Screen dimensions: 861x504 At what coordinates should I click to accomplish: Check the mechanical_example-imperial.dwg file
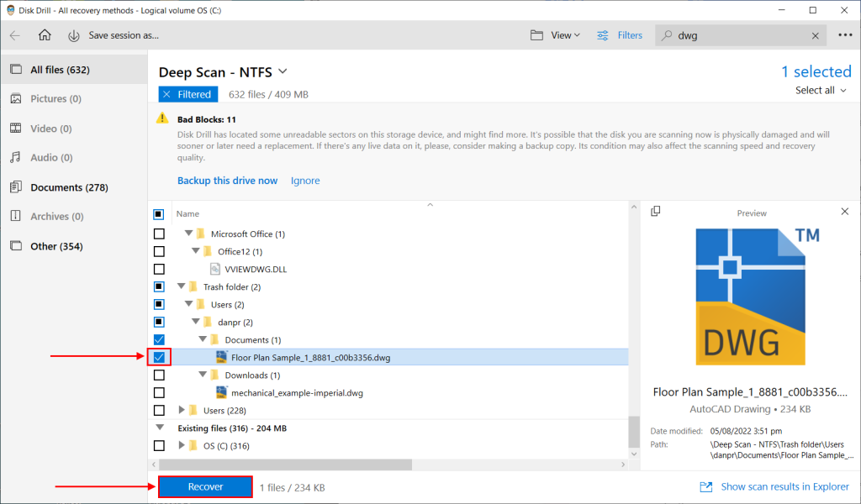coord(159,392)
